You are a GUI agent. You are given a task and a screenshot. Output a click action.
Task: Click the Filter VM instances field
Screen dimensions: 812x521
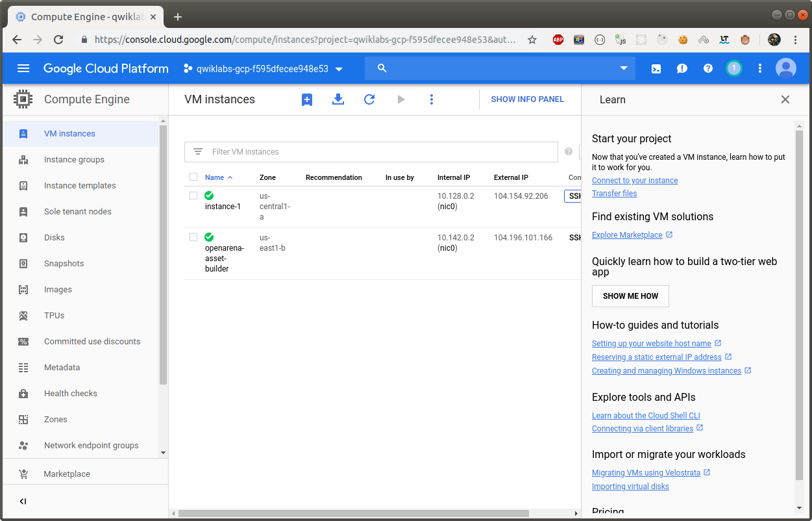pos(371,152)
